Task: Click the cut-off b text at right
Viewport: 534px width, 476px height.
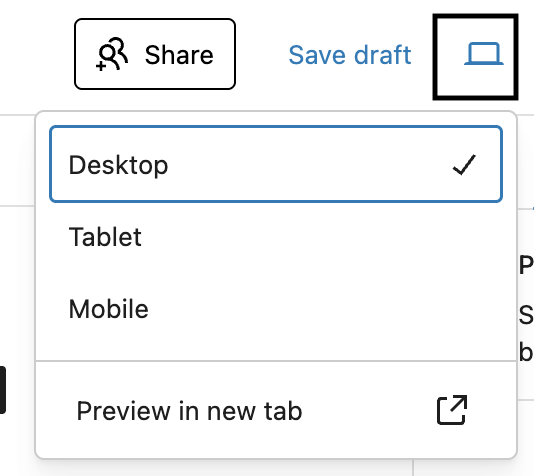Action: click(526, 352)
